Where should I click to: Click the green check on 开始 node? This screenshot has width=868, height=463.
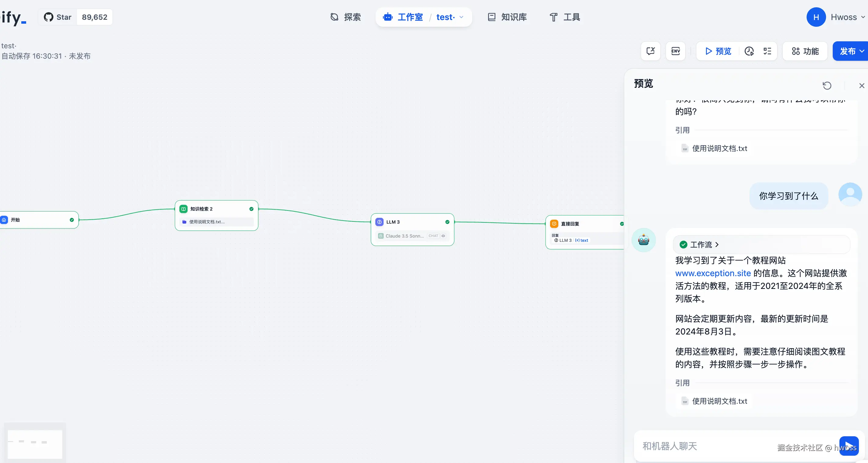coord(72,220)
